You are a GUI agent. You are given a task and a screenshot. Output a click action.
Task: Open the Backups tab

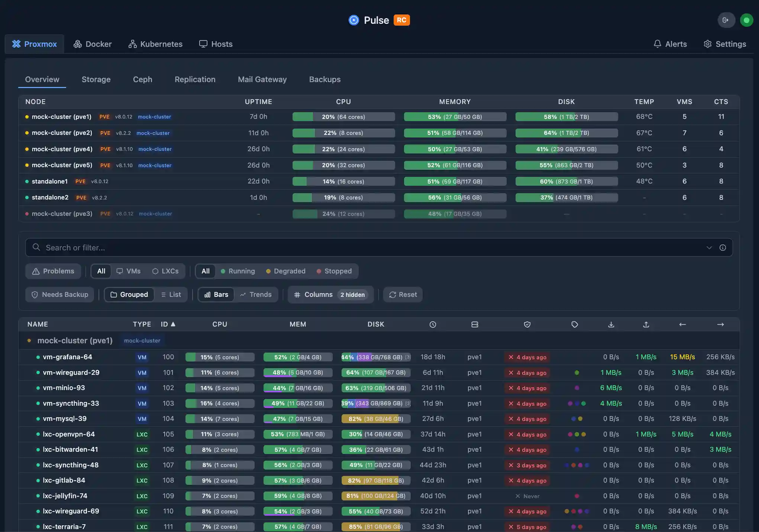(324, 79)
